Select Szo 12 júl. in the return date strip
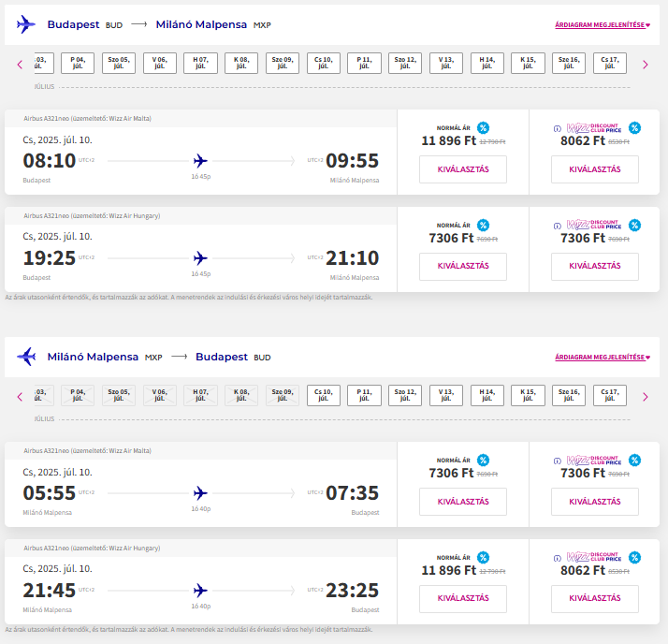Screen dimensions: 668x644 405,395
